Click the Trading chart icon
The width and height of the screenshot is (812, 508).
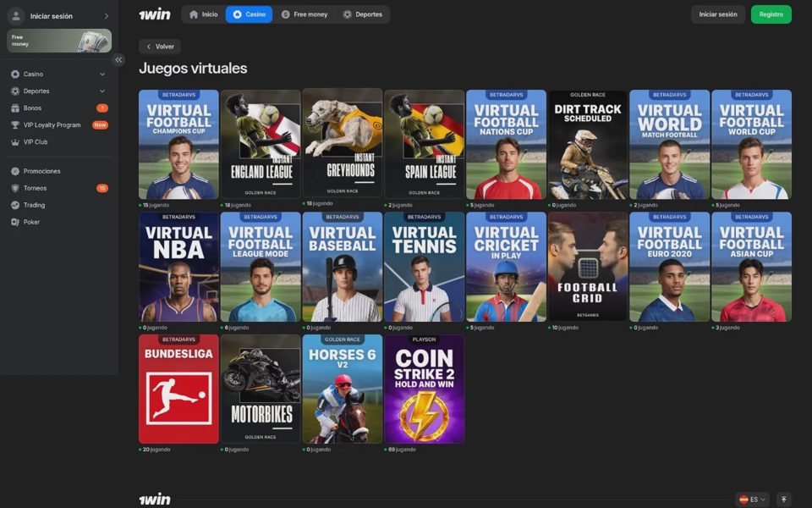tap(15, 205)
